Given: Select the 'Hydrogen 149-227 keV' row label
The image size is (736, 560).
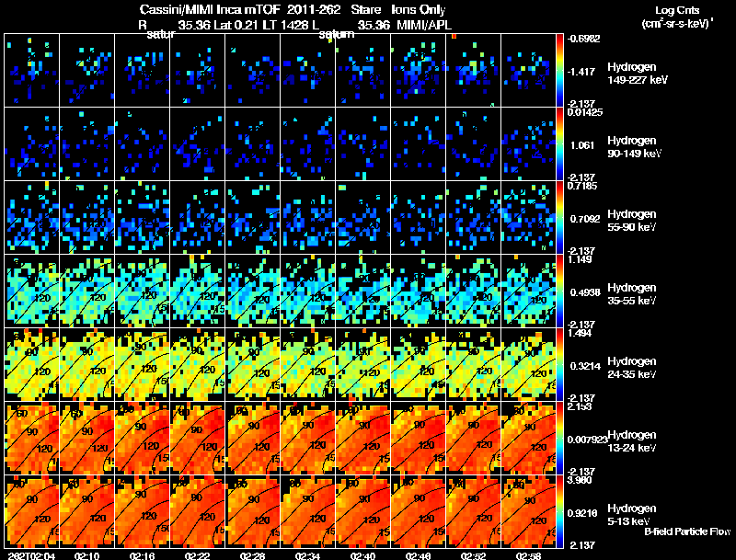Looking at the screenshot, I should point(638,74).
